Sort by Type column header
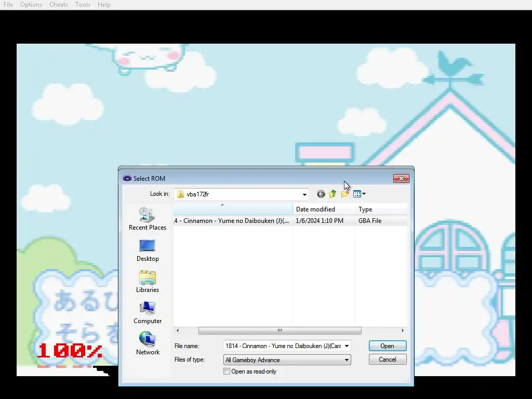This screenshot has width=532, height=399. tap(381, 209)
